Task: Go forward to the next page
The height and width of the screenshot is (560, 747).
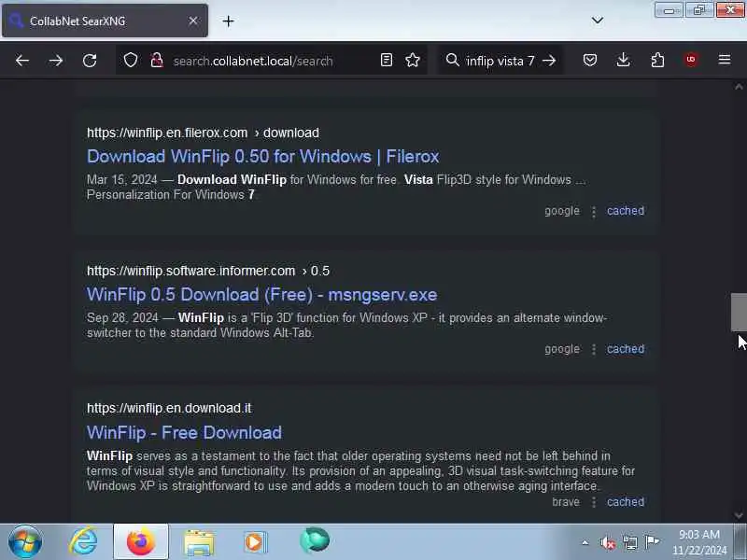Action: coord(56,61)
